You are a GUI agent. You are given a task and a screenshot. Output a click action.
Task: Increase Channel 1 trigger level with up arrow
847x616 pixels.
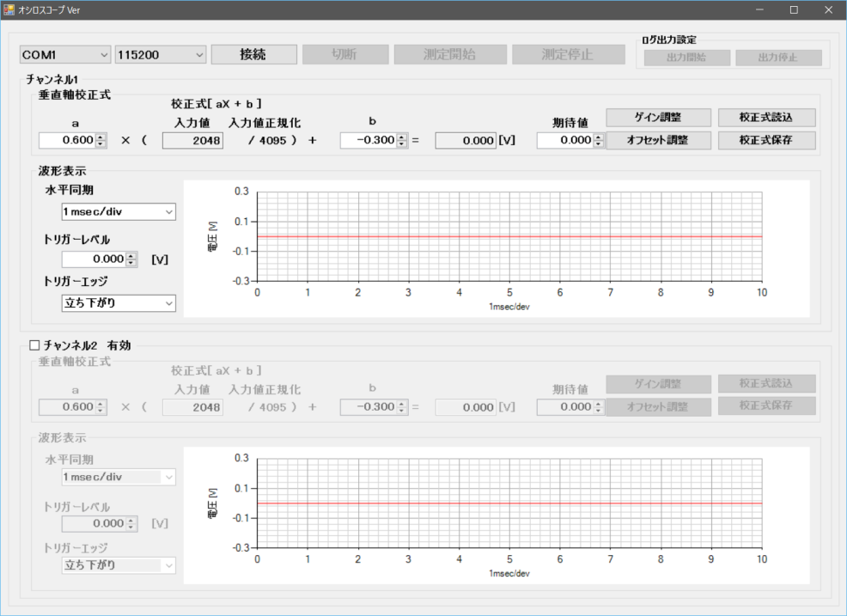coord(131,256)
